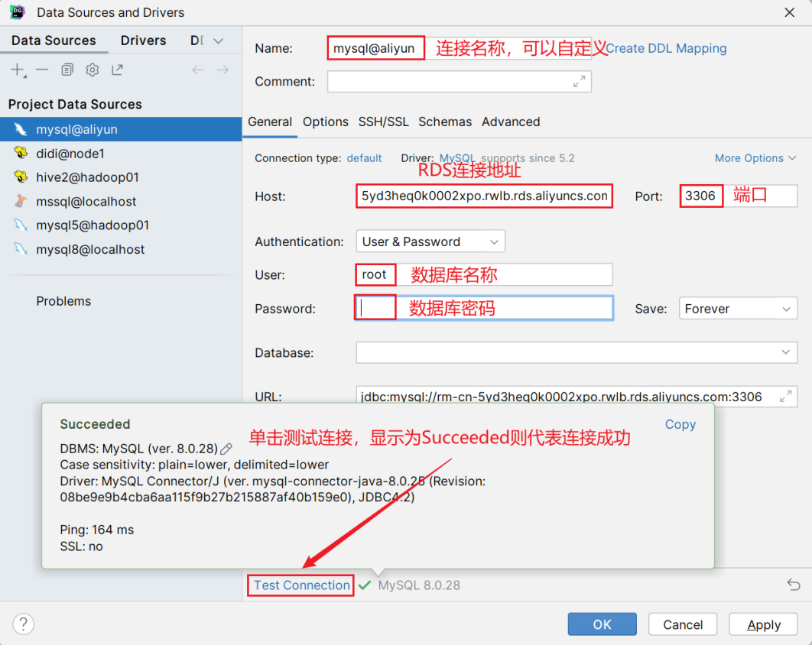Viewport: 812px width, 645px height.
Task: Click the Port input field
Action: pyautogui.click(x=739, y=196)
